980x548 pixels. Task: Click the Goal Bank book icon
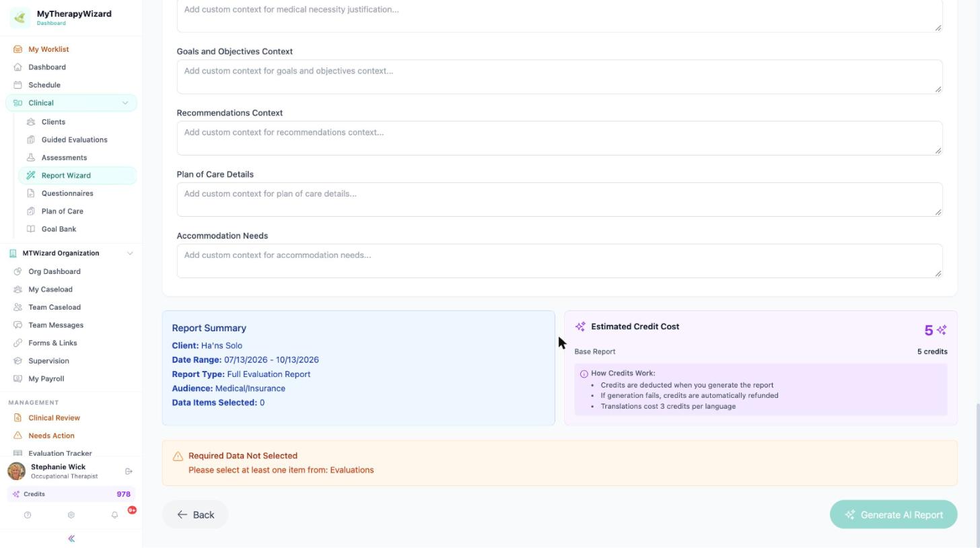(31, 230)
